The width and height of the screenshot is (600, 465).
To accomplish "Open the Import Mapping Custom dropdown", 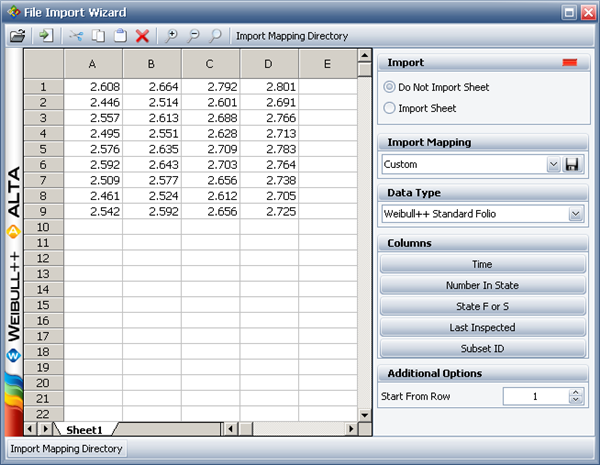I will tap(553, 164).
